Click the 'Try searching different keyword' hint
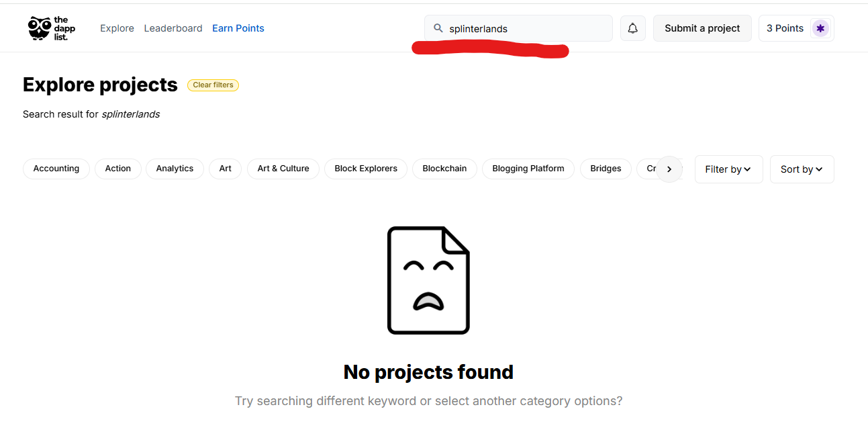Viewport: 868px width, 440px height. coord(428,401)
